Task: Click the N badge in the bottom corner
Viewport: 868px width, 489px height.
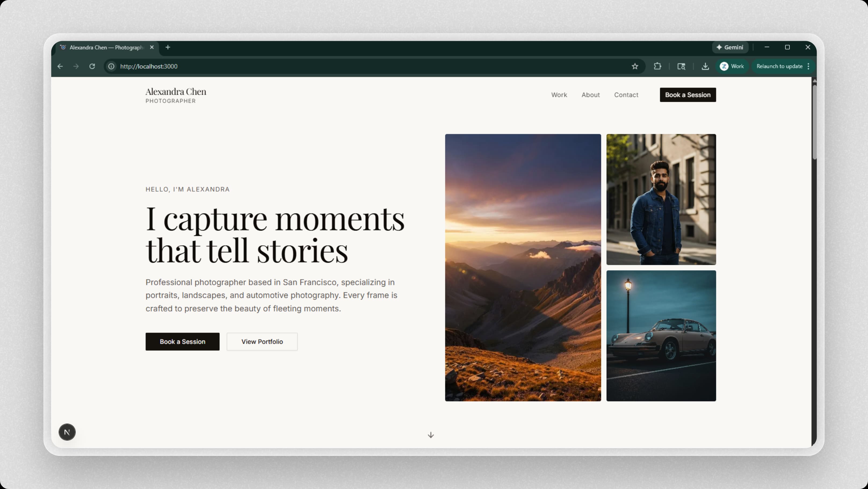Action: [x=67, y=432]
